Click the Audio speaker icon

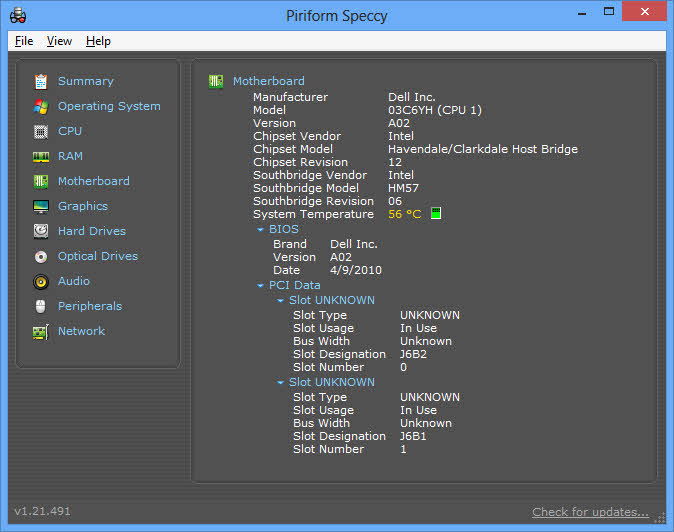click(41, 282)
